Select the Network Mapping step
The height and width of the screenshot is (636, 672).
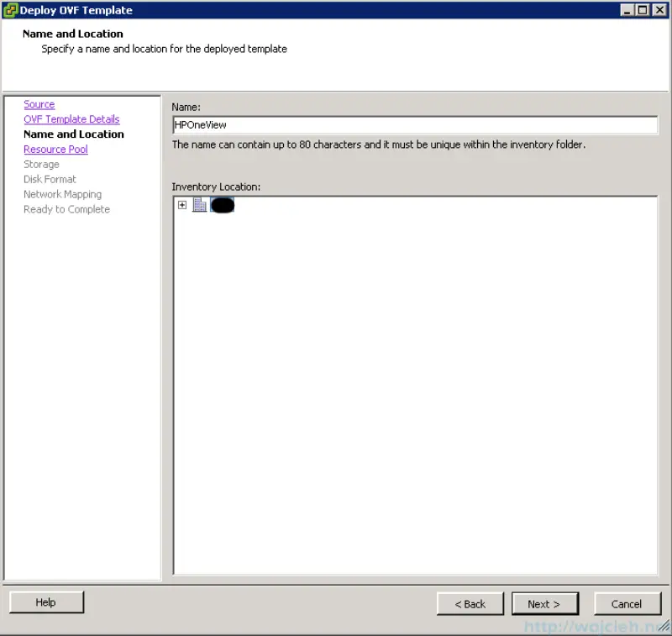point(62,194)
